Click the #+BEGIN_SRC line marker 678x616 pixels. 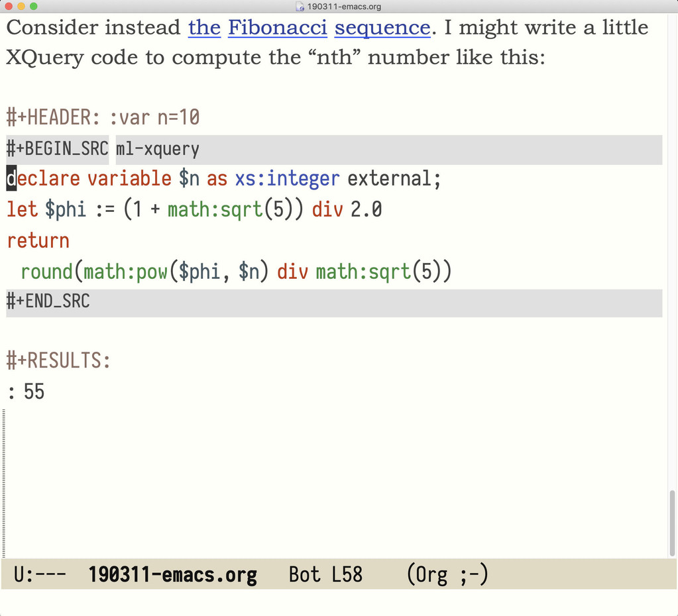pos(58,149)
